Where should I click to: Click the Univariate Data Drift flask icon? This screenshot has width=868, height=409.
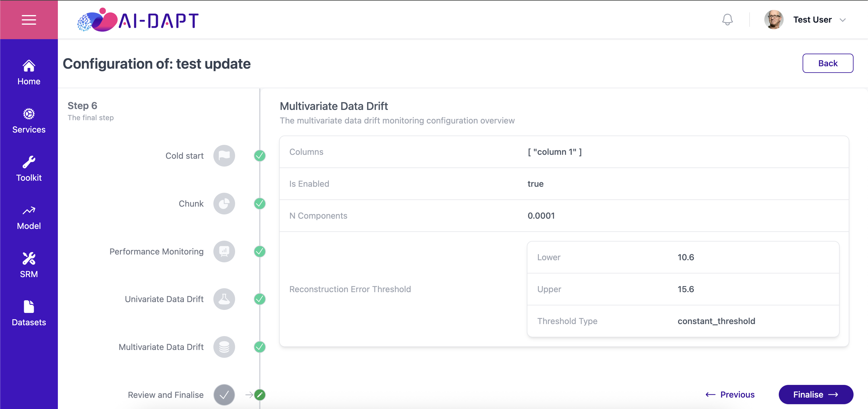coord(224,299)
